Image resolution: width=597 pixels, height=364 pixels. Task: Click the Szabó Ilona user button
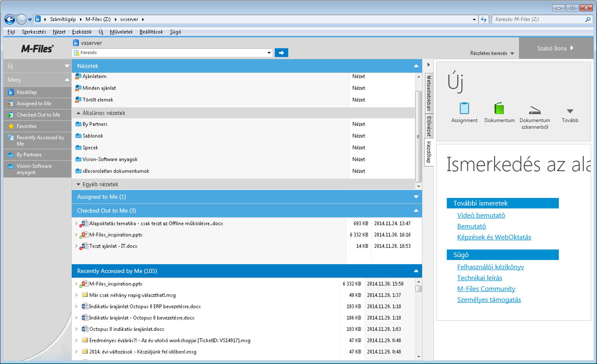[x=555, y=48]
